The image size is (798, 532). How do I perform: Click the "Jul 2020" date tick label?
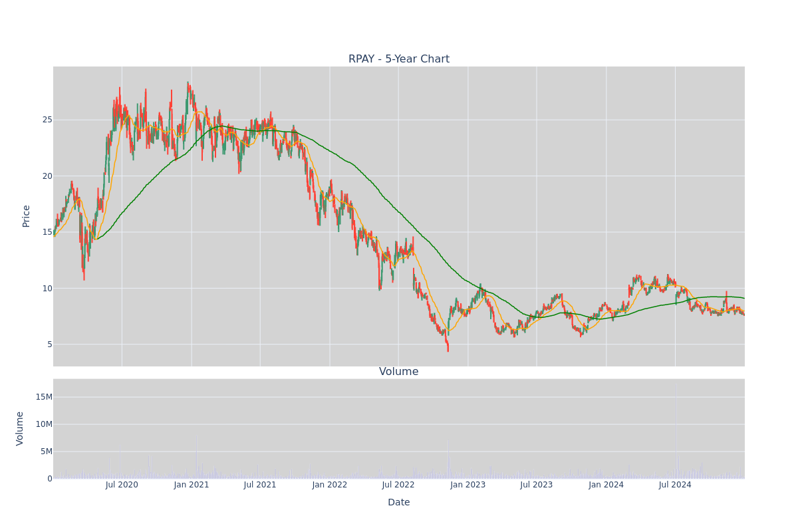coord(122,485)
